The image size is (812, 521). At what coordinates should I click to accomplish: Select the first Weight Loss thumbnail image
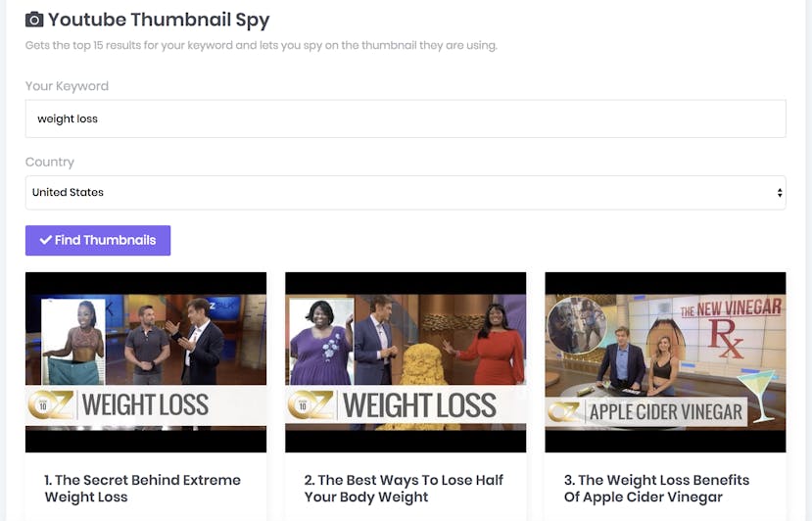[x=146, y=362]
